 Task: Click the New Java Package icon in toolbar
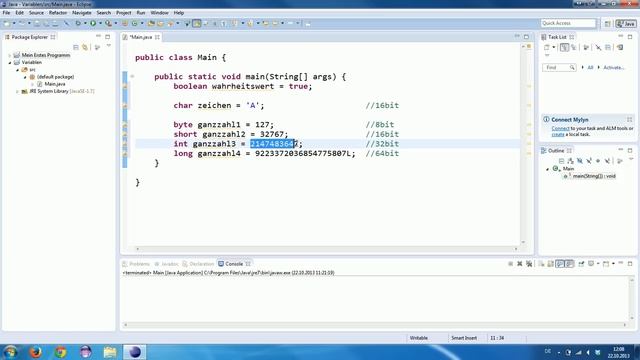point(125,24)
